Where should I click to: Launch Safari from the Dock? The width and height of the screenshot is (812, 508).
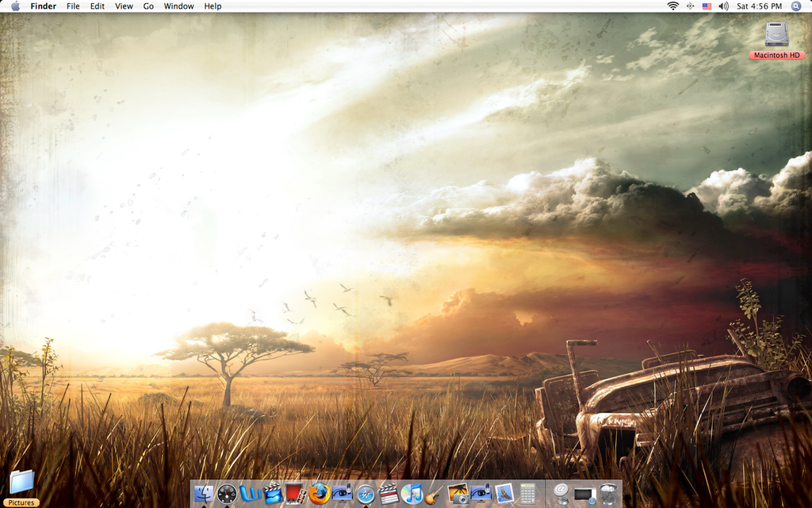click(x=366, y=495)
